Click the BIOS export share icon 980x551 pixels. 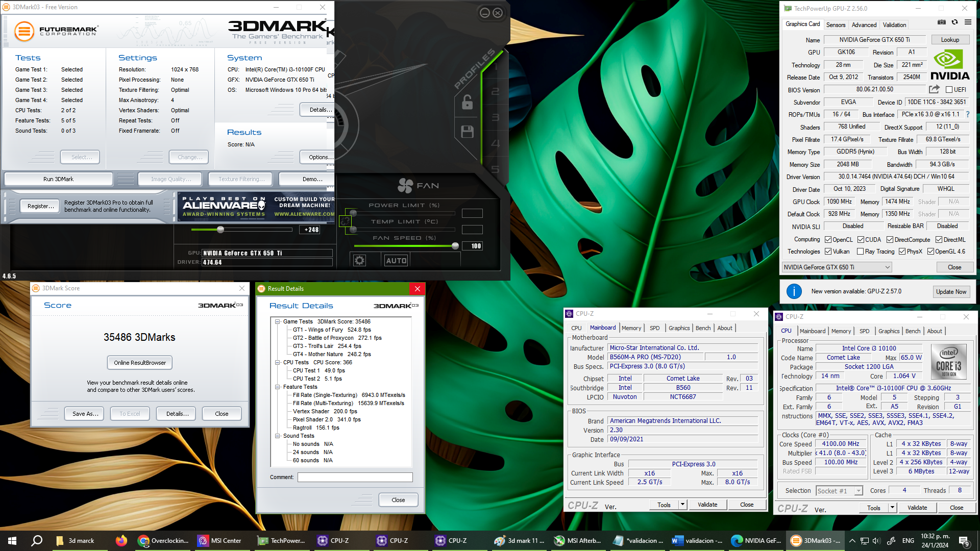934,89
